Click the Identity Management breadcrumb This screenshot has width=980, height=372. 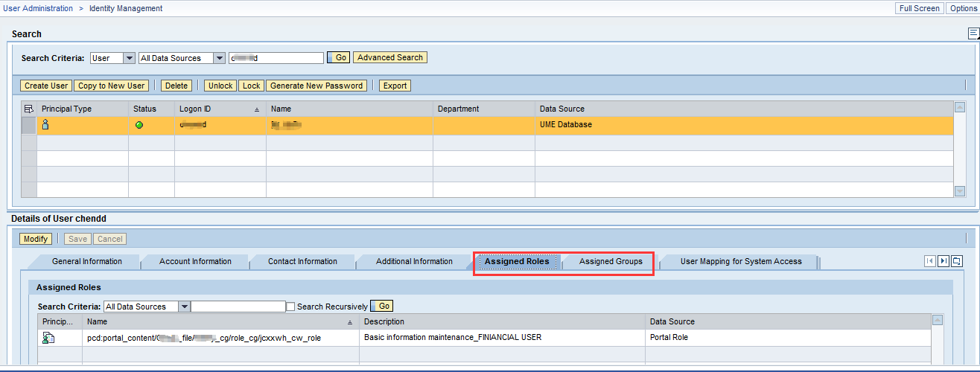coord(126,8)
